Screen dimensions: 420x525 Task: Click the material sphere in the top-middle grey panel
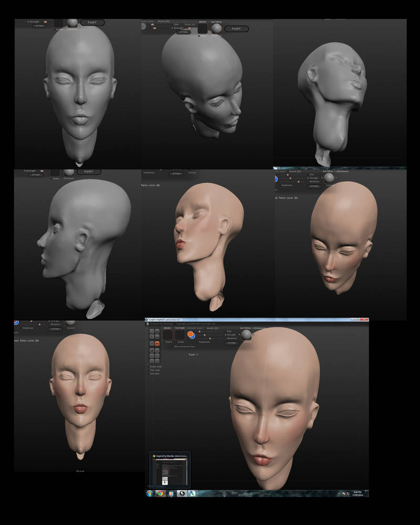(x=217, y=28)
